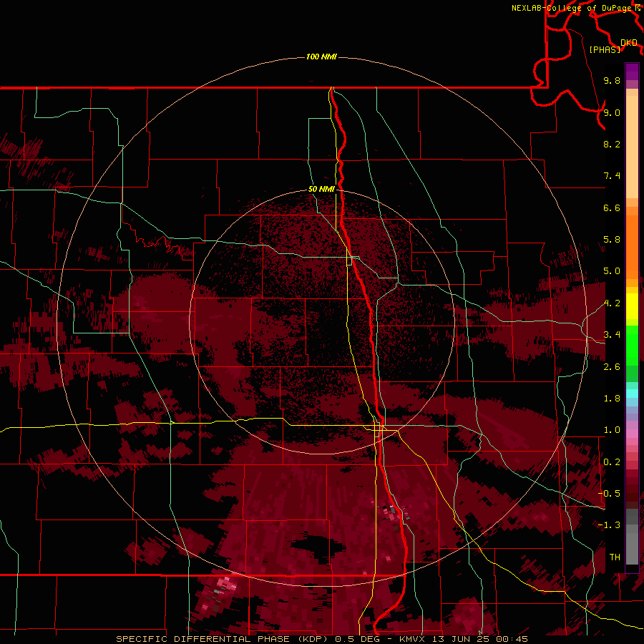644x644 pixels.
Task: Click the 6.6 value on the color scale
Action: [x=612, y=208]
